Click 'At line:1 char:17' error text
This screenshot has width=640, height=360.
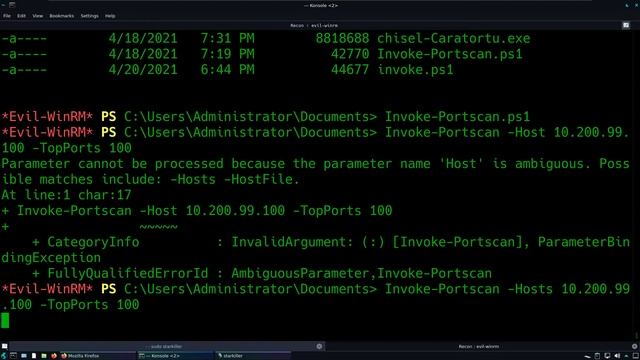(67, 195)
